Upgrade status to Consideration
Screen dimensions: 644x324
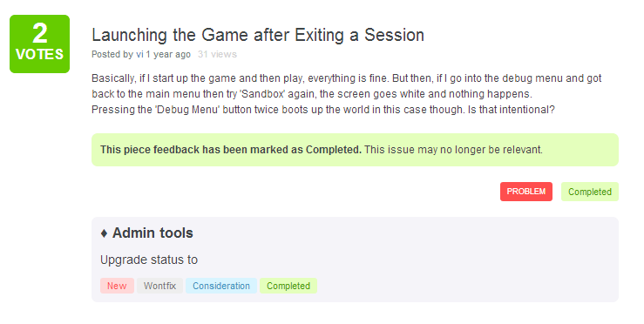[221, 286]
